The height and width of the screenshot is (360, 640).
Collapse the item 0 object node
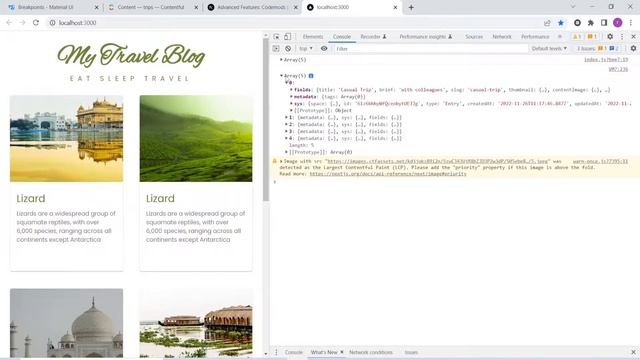click(x=287, y=82)
